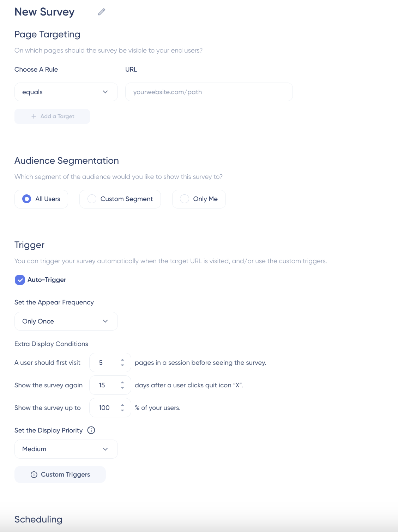Click the Add a Target button
The image size is (398, 532).
(52, 116)
